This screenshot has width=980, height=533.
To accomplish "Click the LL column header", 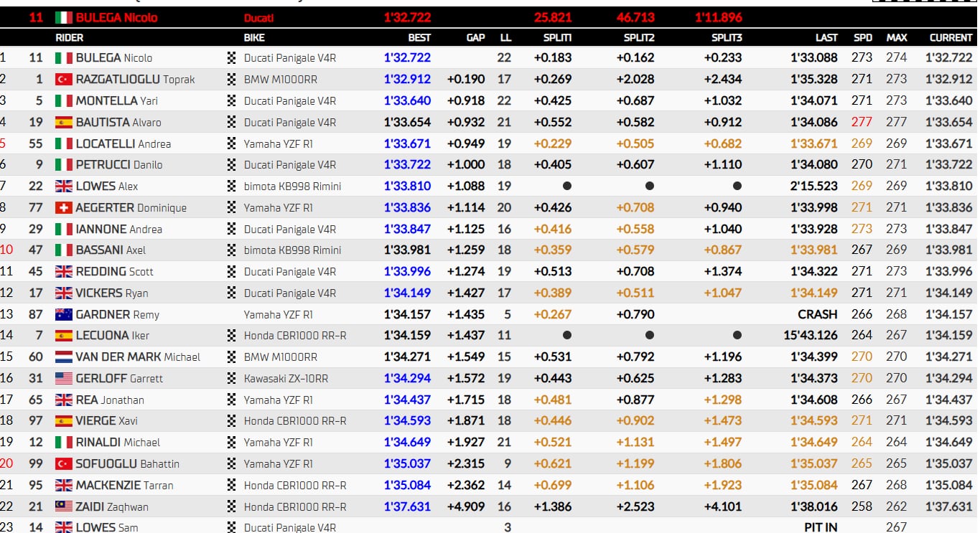I will (x=505, y=37).
